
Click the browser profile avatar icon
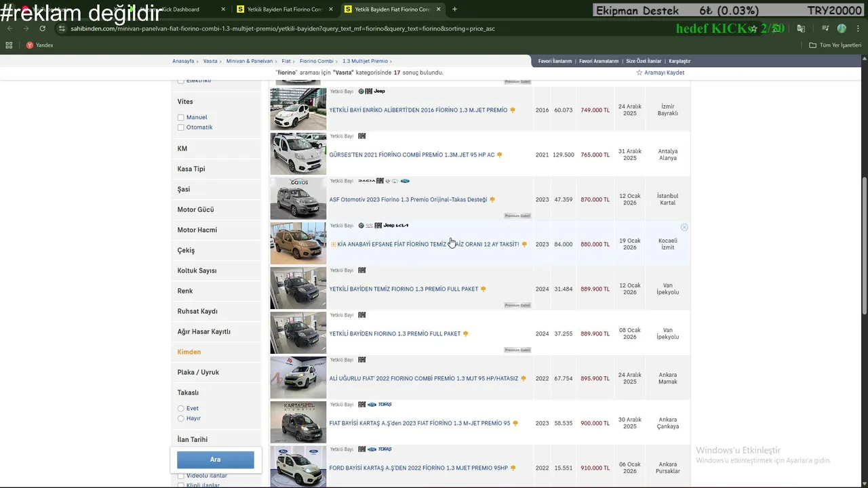(842, 28)
